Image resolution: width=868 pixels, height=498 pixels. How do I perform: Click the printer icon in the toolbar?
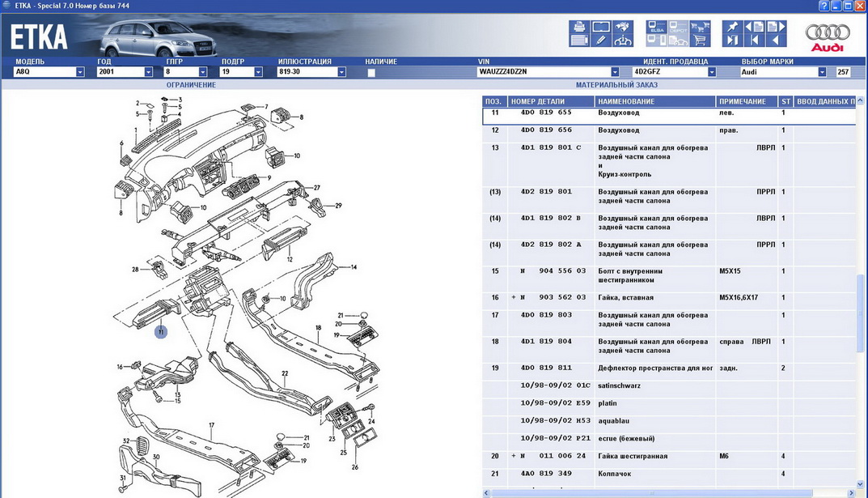(579, 28)
